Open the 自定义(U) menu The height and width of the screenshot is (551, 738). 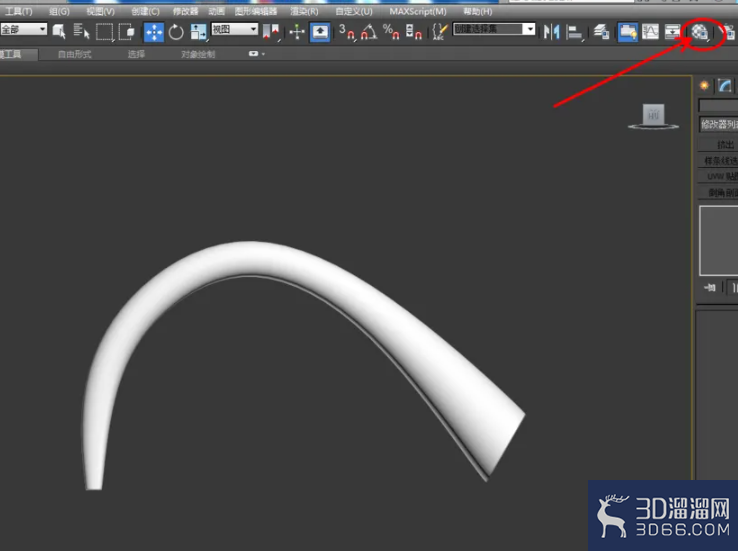coord(353,11)
